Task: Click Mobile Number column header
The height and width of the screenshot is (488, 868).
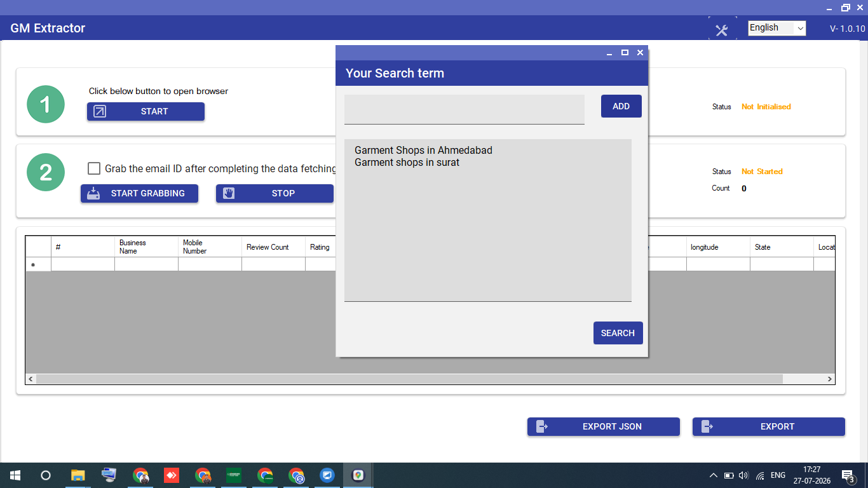Action: 210,247
